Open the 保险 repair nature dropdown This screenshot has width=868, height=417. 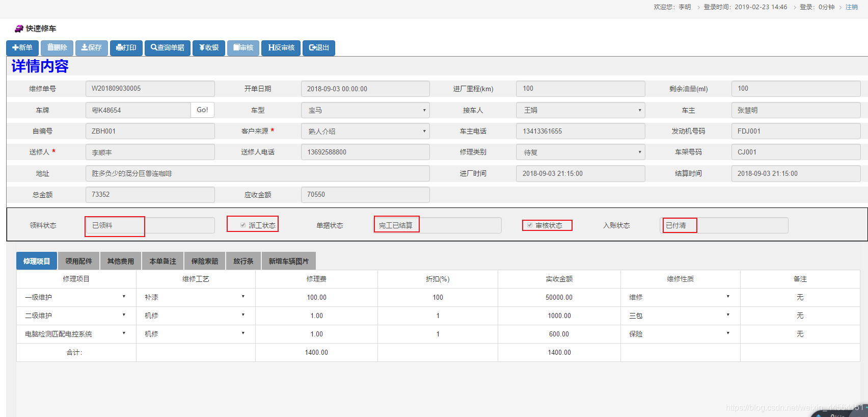pos(680,334)
